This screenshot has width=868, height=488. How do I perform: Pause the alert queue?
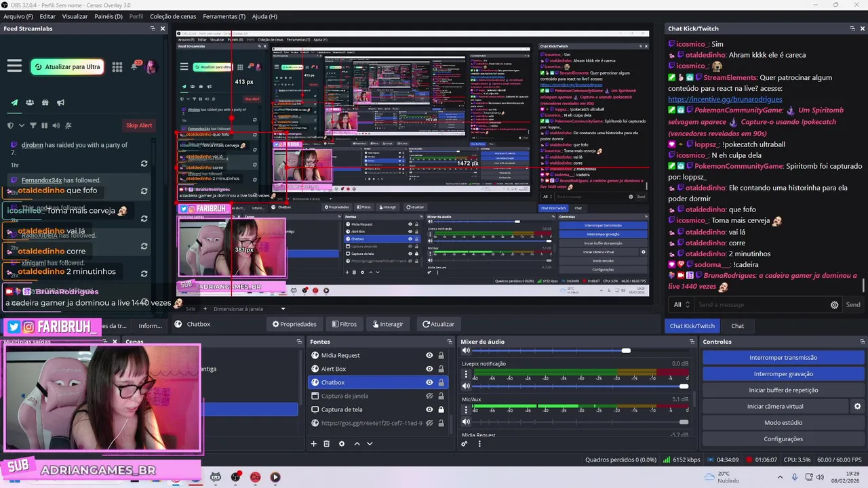point(45,125)
